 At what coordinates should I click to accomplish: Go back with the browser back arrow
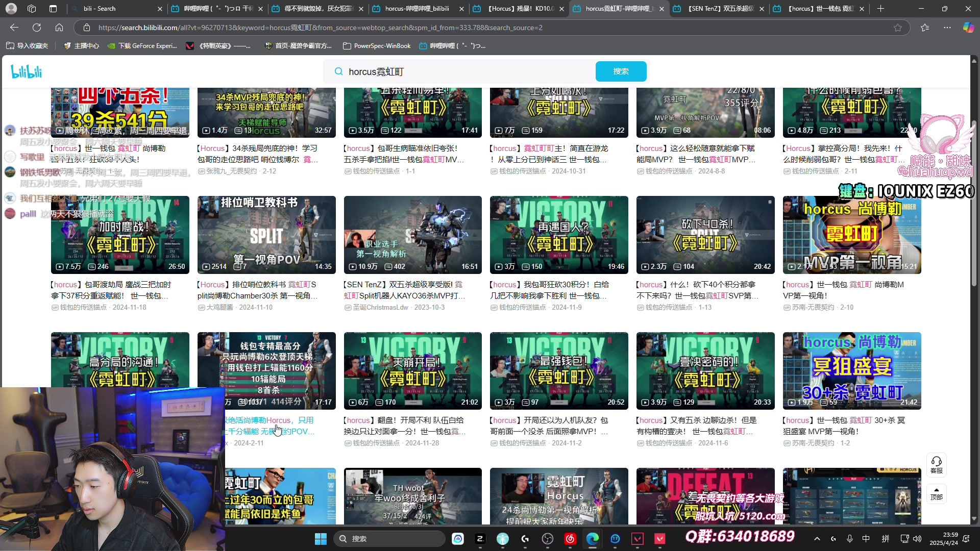tap(14, 28)
